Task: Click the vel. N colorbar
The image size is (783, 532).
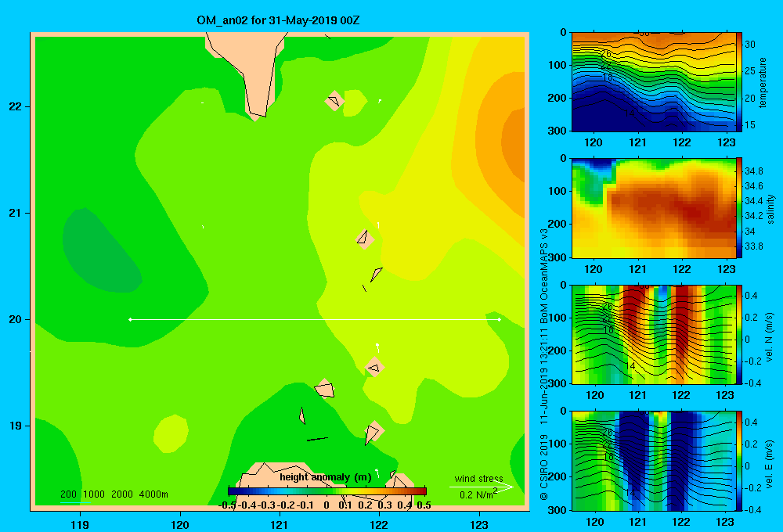Action: coord(739,334)
